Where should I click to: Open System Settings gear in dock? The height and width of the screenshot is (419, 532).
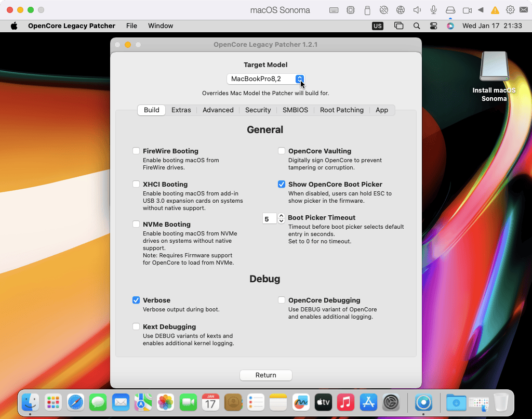[x=391, y=402]
